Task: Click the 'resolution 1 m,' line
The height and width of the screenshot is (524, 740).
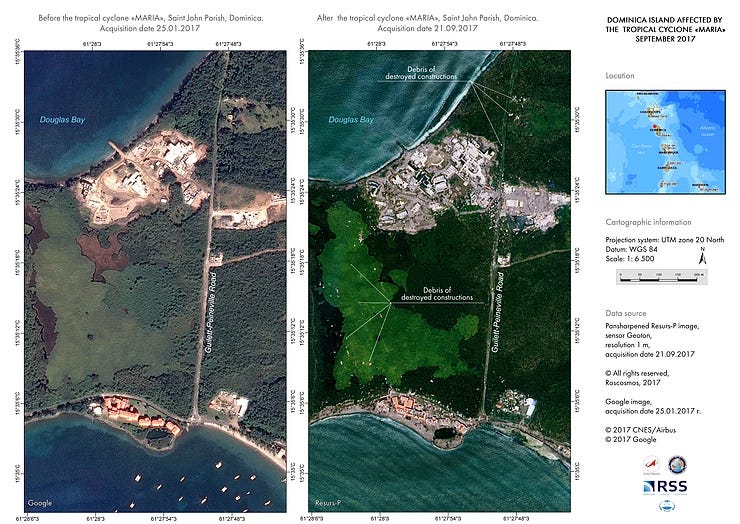Action: (x=629, y=345)
